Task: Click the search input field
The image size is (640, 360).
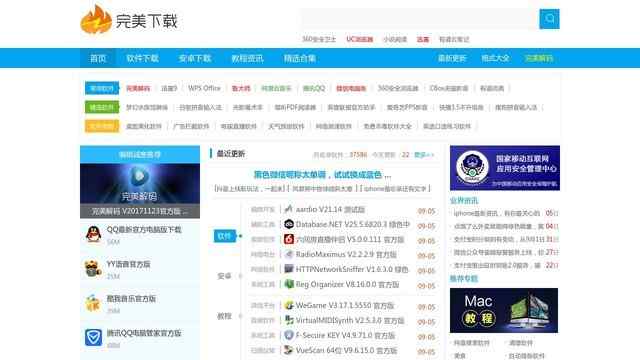Action: click(420, 19)
